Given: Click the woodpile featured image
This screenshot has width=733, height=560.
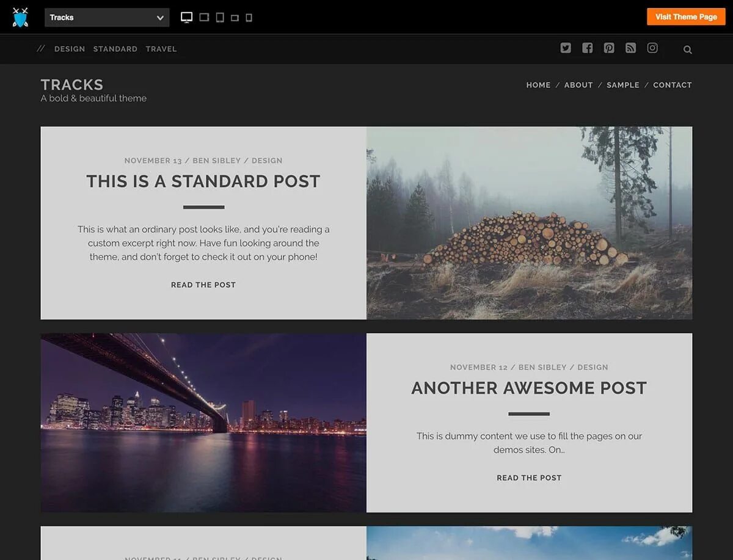Looking at the screenshot, I should 529,222.
